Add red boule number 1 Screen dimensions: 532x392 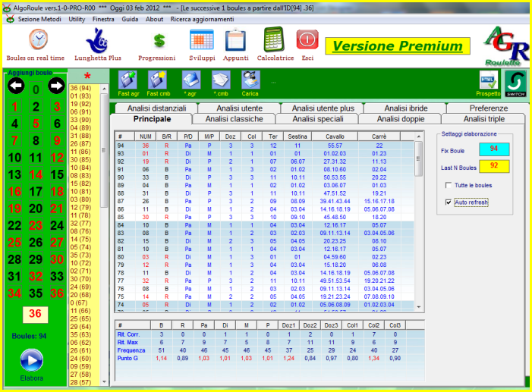tap(14, 106)
